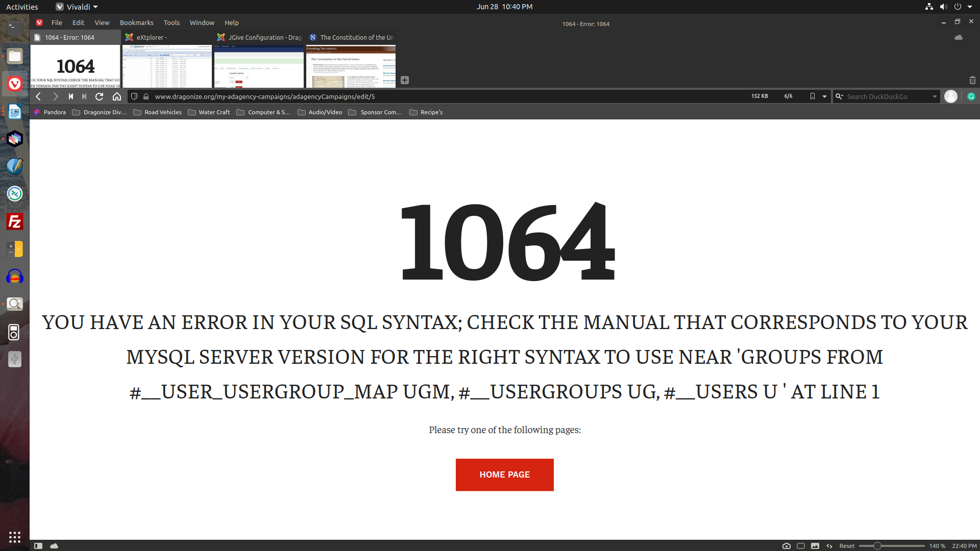Viewport: 980px width, 551px height.
Task: Toggle page tiling in status bar
Action: tap(801, 546)
